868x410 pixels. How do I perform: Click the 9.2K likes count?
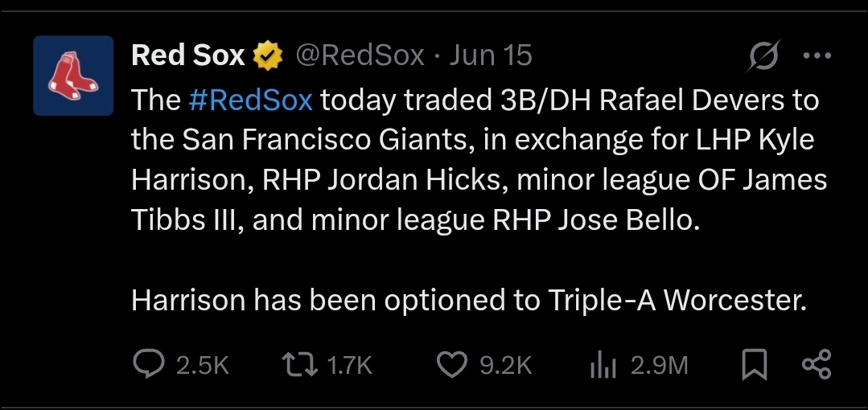505,366
